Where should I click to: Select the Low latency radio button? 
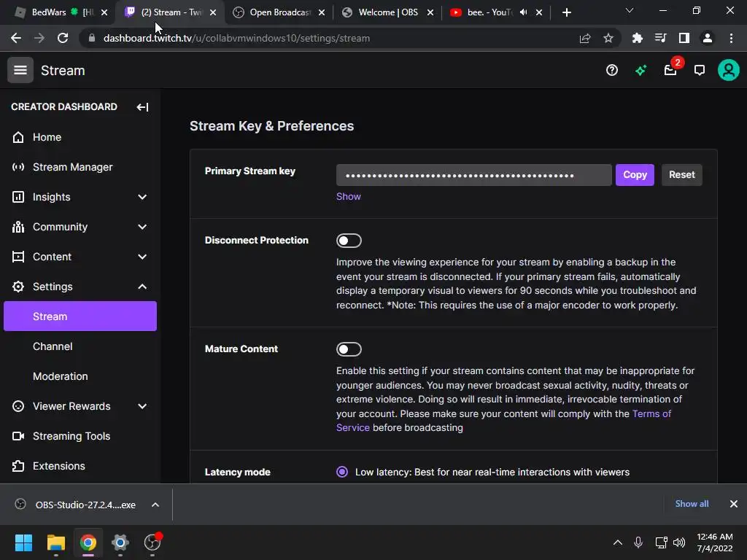tap(342, 472)
